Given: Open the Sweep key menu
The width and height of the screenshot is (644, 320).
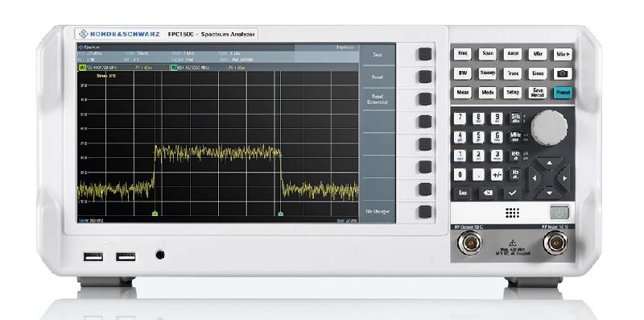Looking at the screenshot, I should point(488,73).
